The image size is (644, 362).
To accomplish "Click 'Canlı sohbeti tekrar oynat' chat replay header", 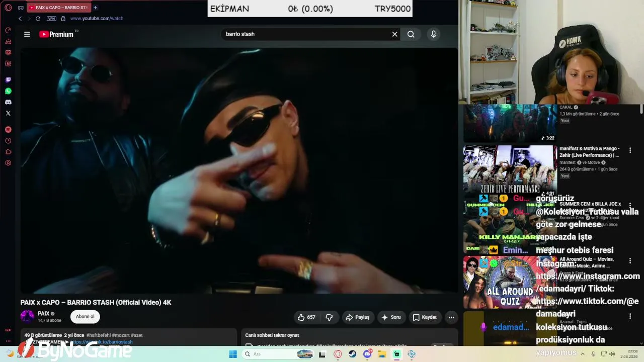I will tap(272, 335).
